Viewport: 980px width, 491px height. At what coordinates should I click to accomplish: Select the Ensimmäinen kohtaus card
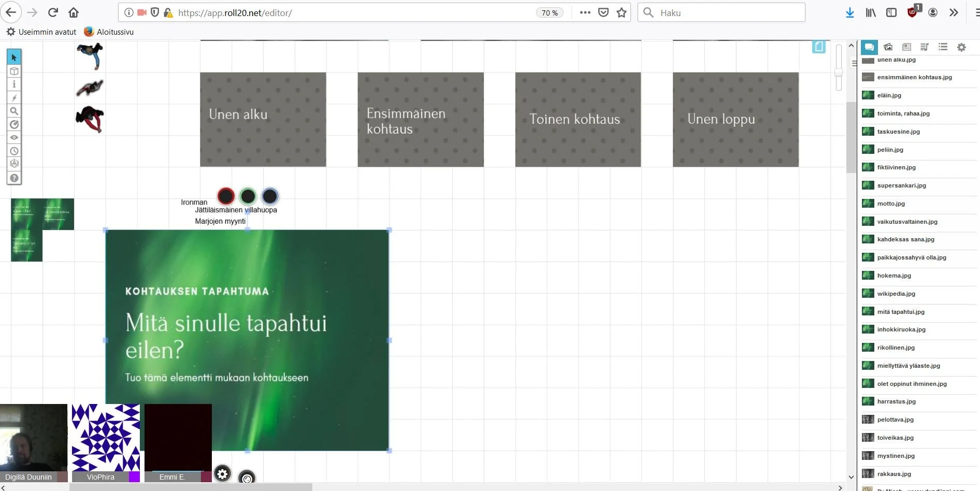[x=421, y=119]
